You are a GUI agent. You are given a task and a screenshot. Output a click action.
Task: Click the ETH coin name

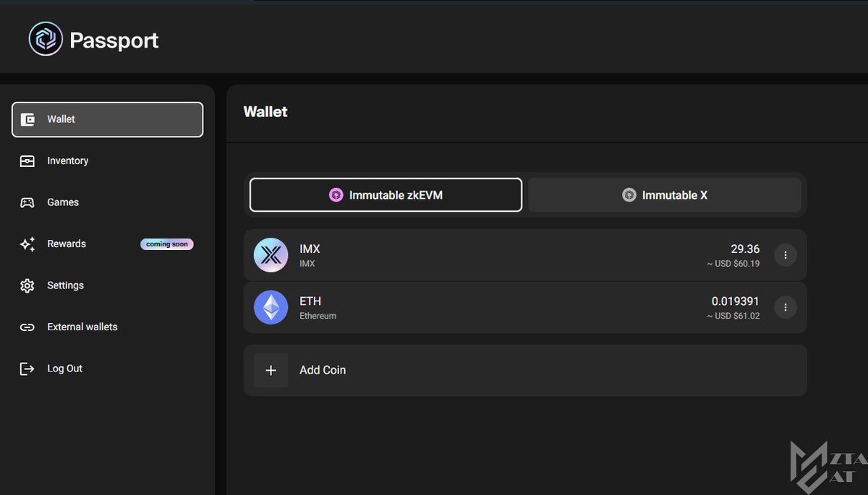(310, 301)
